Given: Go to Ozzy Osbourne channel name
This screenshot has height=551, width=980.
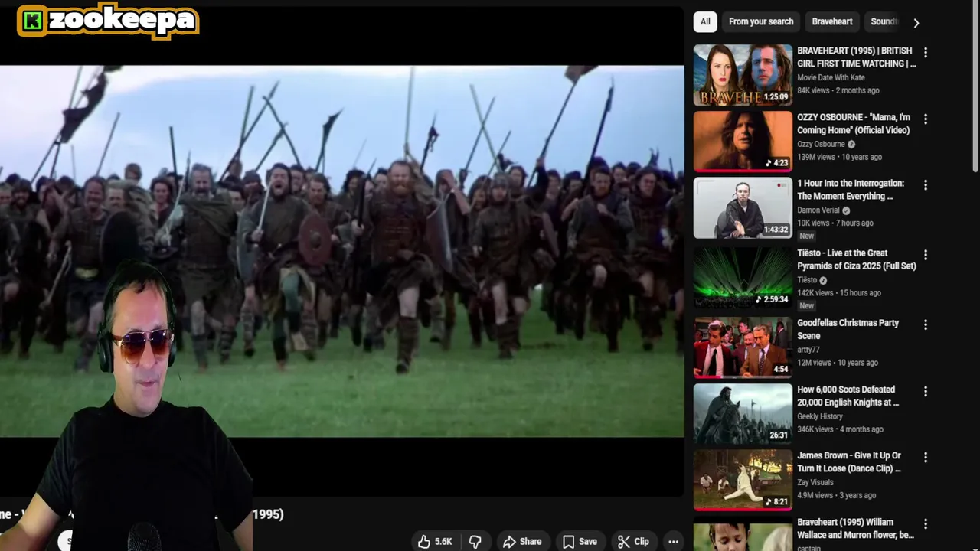Looking at the screenshot, I should (x=821, y=144).
